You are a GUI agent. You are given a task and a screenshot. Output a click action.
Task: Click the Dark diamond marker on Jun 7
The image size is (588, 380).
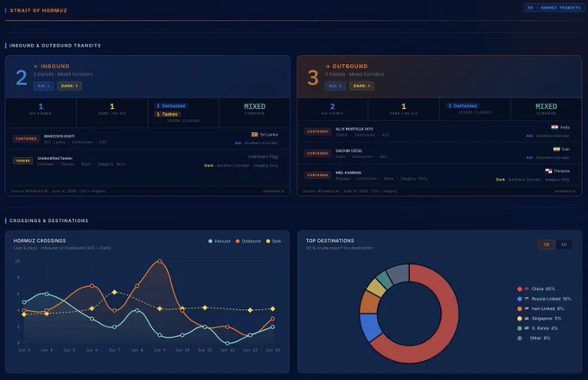point(115,292)
